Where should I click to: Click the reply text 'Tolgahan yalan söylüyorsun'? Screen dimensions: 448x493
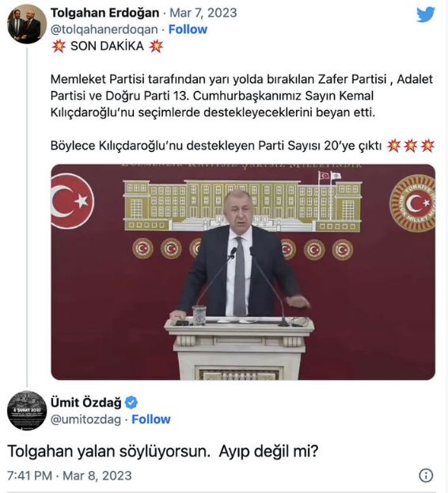[108, 451]
